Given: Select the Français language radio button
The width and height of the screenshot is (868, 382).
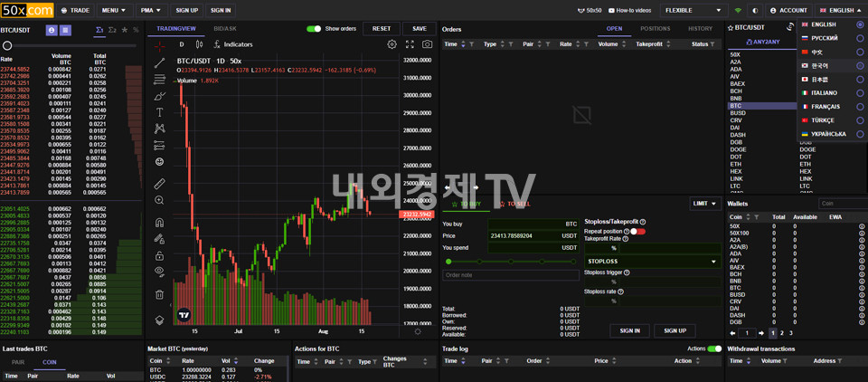Looking at the screenshot, I should pos(860,107).
